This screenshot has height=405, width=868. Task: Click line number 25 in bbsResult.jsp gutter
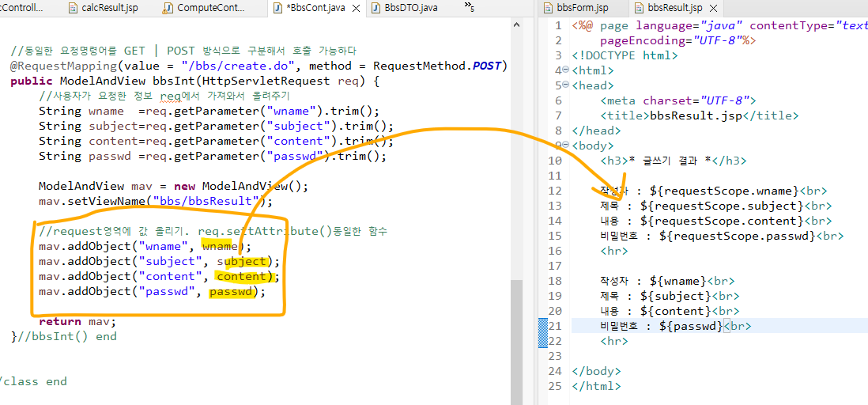pos(555,386)
